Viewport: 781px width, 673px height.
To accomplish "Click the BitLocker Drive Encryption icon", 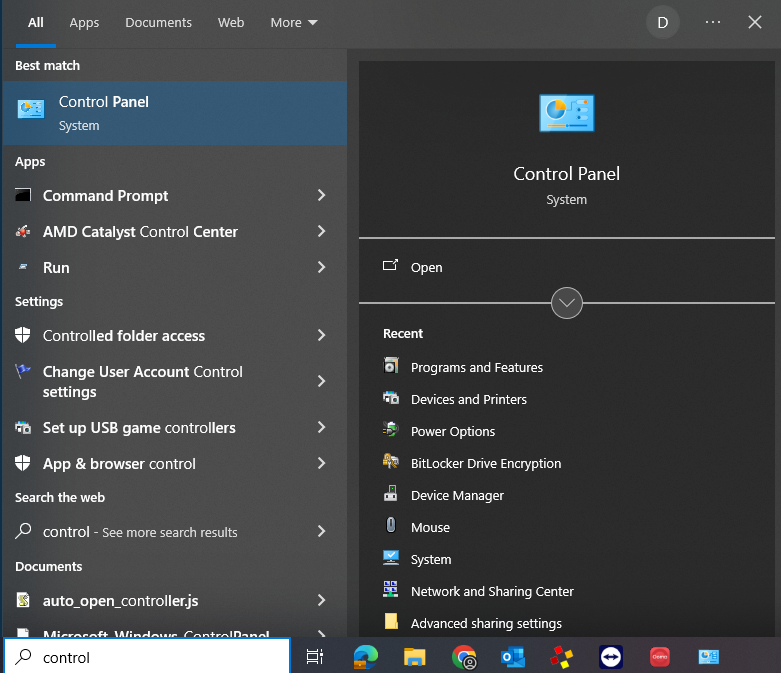I will click(391, 461).
